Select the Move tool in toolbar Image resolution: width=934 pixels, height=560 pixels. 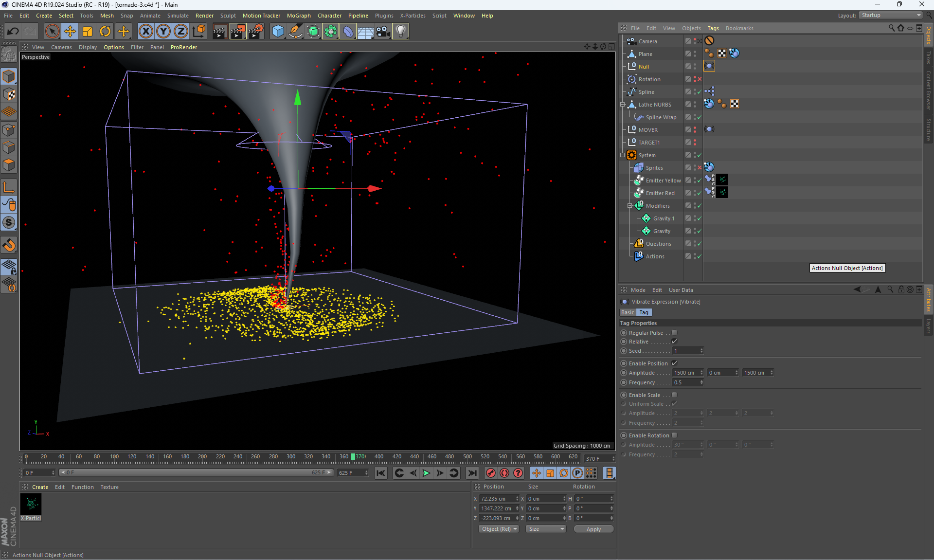[70, 32]
